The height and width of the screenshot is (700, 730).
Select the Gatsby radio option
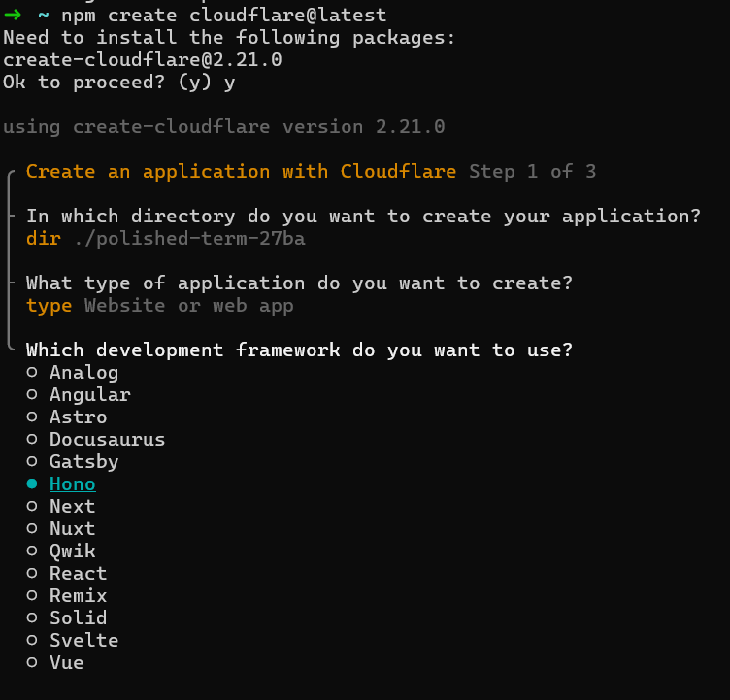tap(83, 462)
